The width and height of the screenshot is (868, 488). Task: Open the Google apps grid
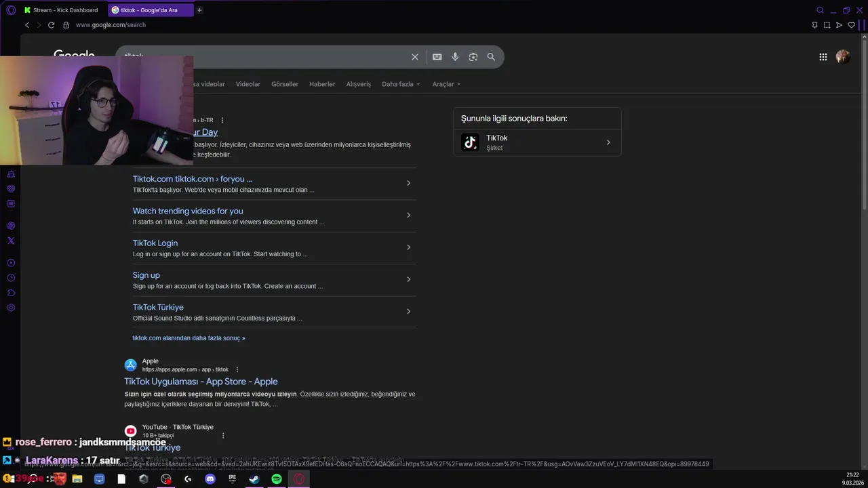[823, 57]
